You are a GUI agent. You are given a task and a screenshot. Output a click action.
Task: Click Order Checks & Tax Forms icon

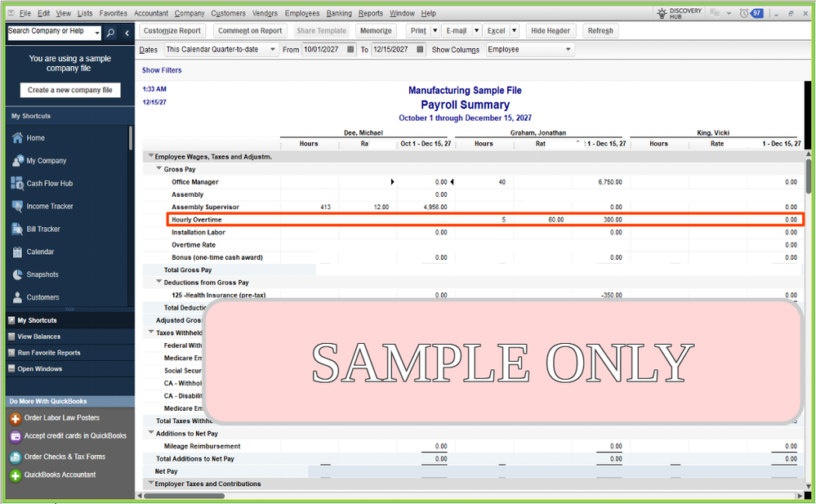click(15, 457)
